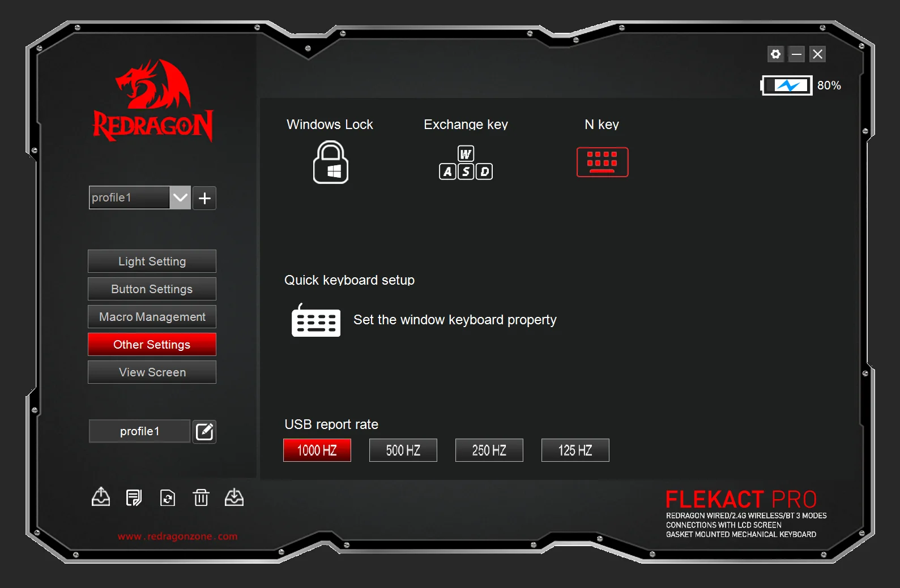The image size is (900, 588).
Task: Open the Macro Management tab
Action: 152,317
